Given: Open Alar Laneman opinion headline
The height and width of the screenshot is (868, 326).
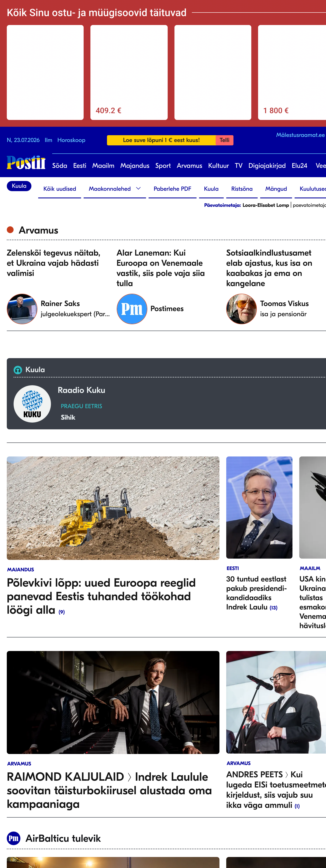Looking at the screenshot, I should click(x=161, y=268).
